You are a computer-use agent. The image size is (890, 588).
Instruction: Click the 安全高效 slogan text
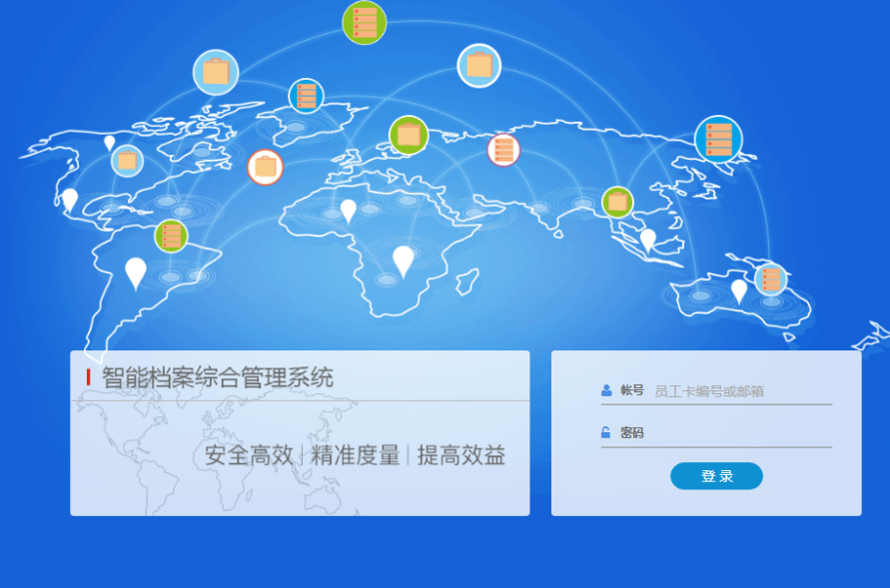pyautogui.click(x=249, y=455)
